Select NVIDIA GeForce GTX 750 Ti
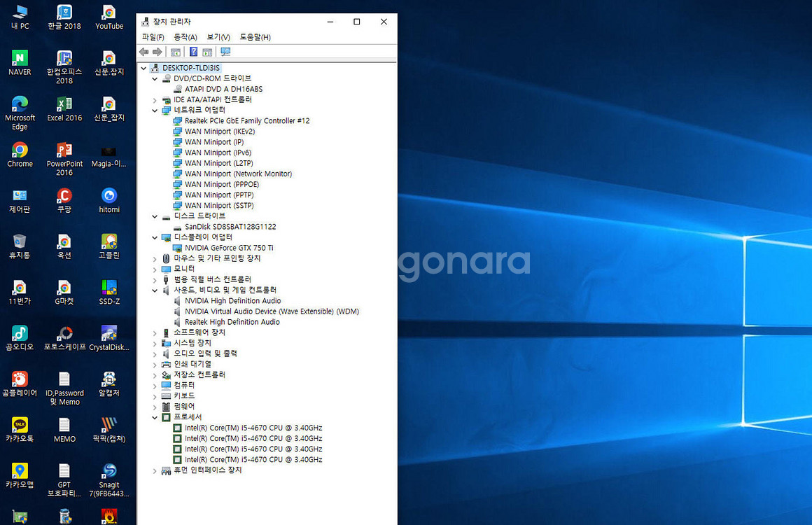Image resolution: width=812 pixels, height=525 pixels. pyautogui.click(x=229, y=248)
